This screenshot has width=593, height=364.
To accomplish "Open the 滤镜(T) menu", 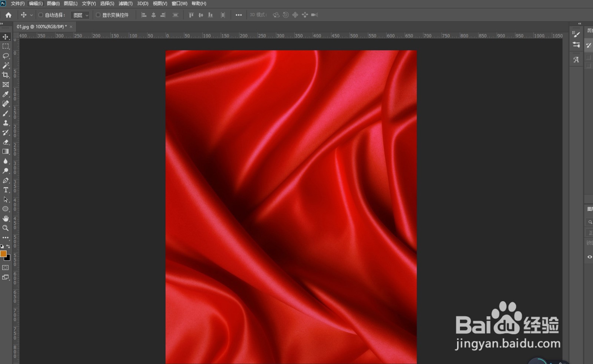I will point(126,4).
